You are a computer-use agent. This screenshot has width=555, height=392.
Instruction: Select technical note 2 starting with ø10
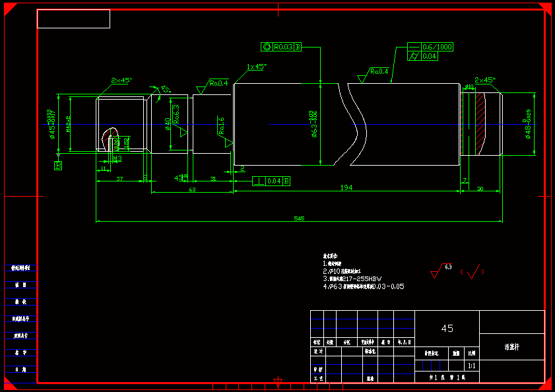point(341,271)
